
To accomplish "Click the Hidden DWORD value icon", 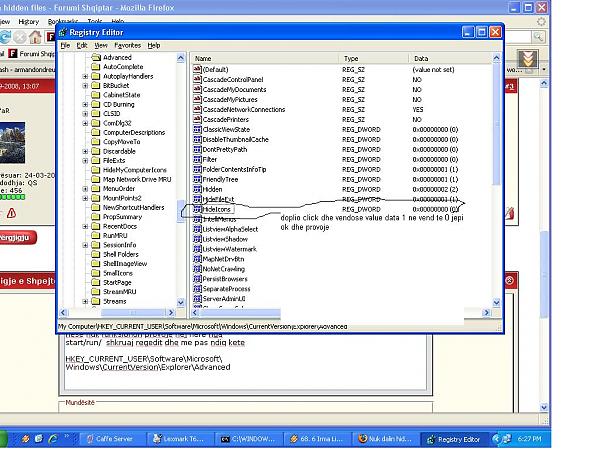I will coord(197,189).
